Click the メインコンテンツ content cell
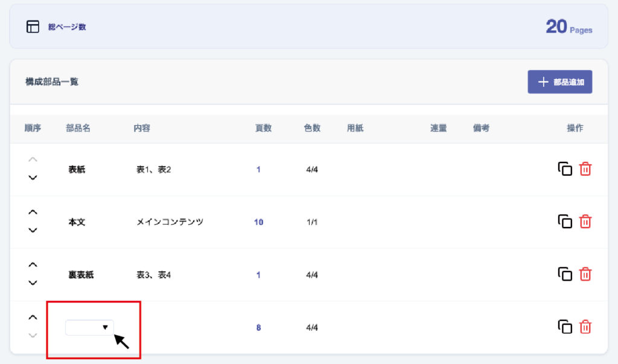 coord(170,222)
